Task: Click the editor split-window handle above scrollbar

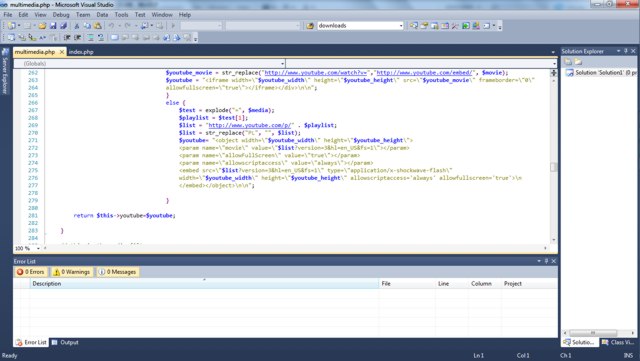Action: [553, 73]
